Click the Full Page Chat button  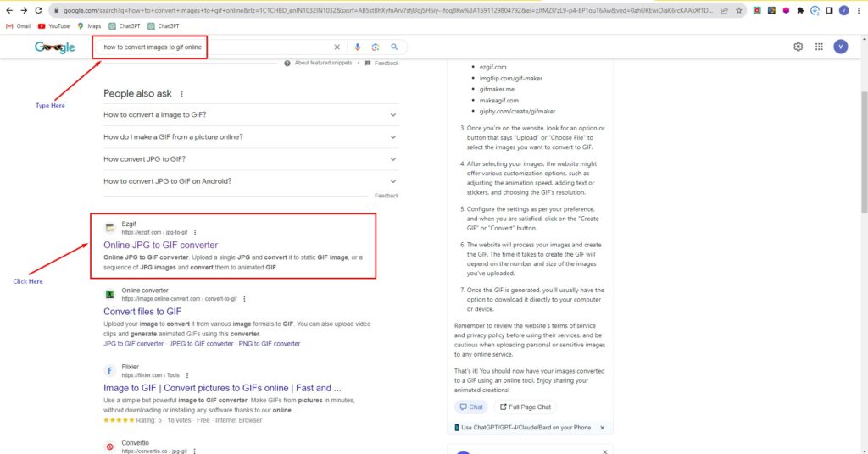(x=525, y=407)
